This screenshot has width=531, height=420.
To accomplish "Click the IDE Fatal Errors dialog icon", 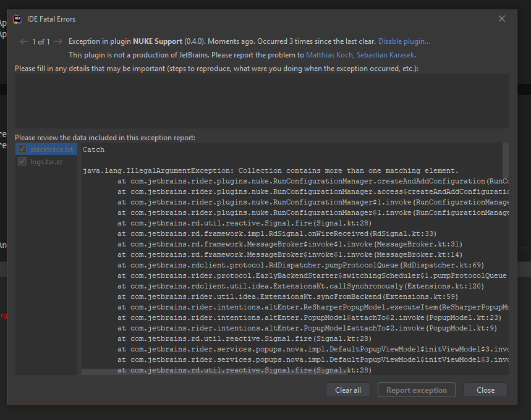I will 17,19.
